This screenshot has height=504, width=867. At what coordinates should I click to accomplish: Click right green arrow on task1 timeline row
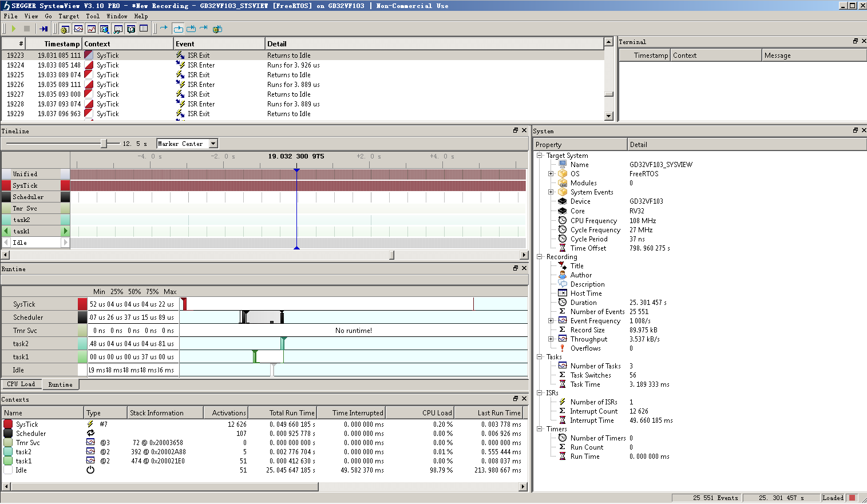tap(65, 231)
